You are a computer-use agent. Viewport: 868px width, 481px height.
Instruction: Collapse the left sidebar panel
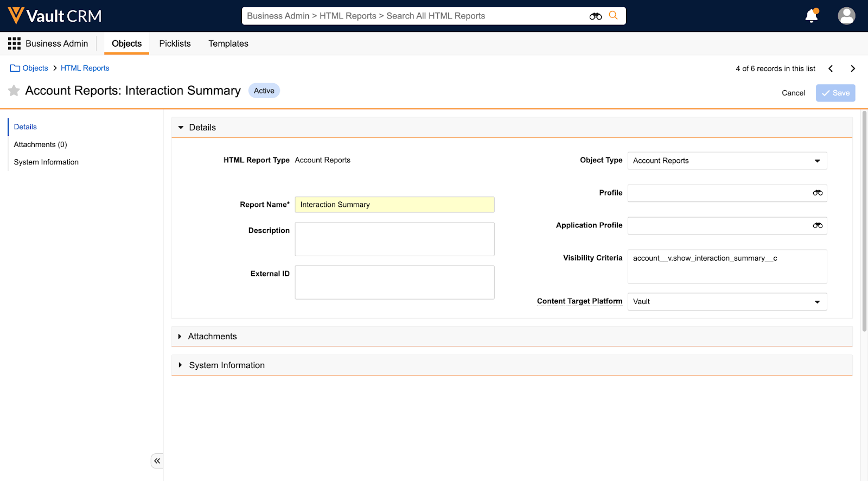(157, 461)
